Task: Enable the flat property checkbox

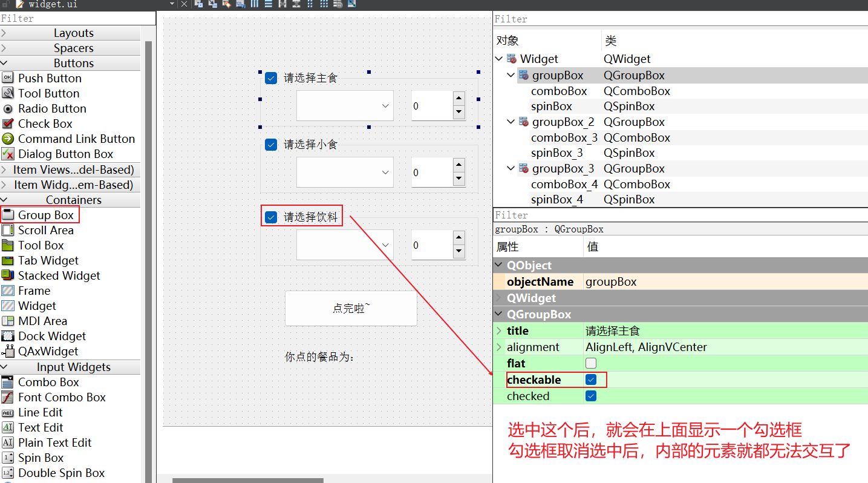Action: [591, 363]
